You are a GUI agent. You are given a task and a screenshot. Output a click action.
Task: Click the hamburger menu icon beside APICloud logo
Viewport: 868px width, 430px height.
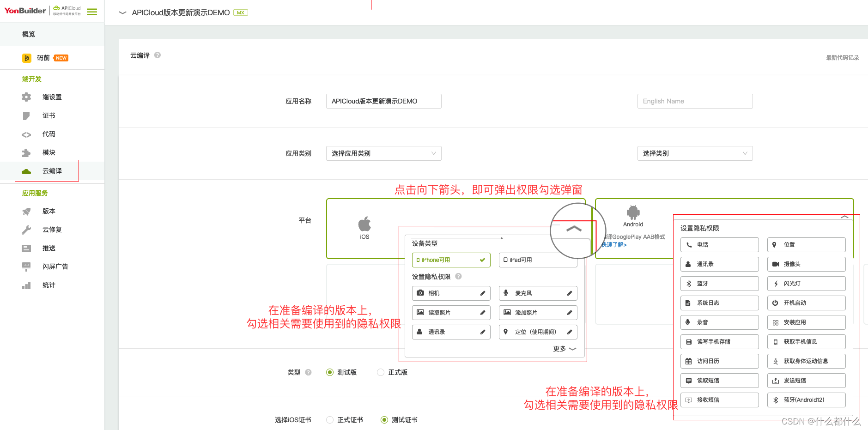coord(92,12)
